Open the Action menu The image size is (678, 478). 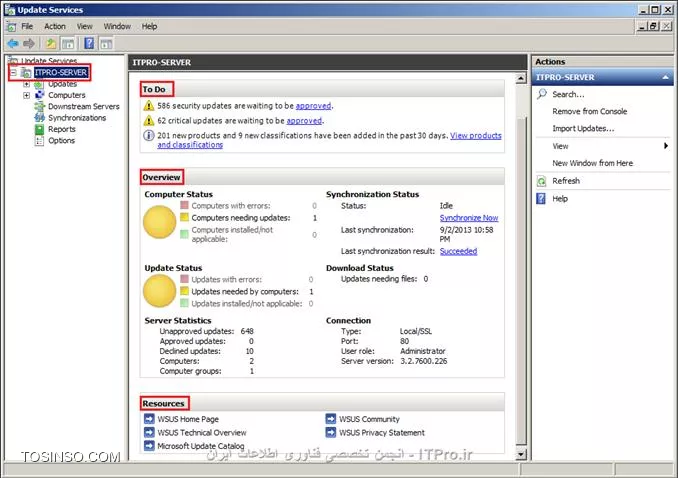point(55,26)
